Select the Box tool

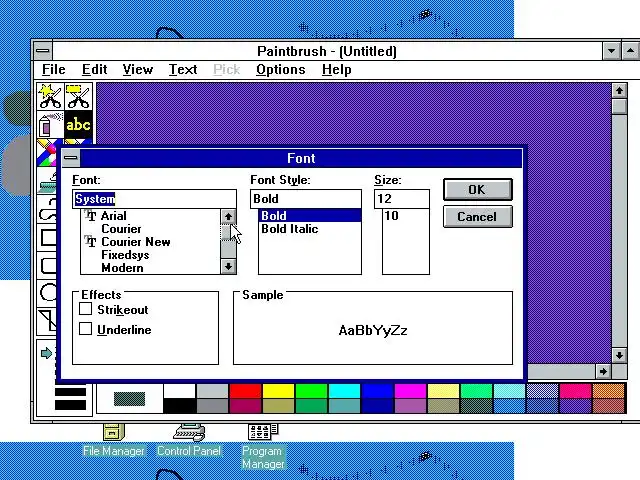tap(47, 237)
